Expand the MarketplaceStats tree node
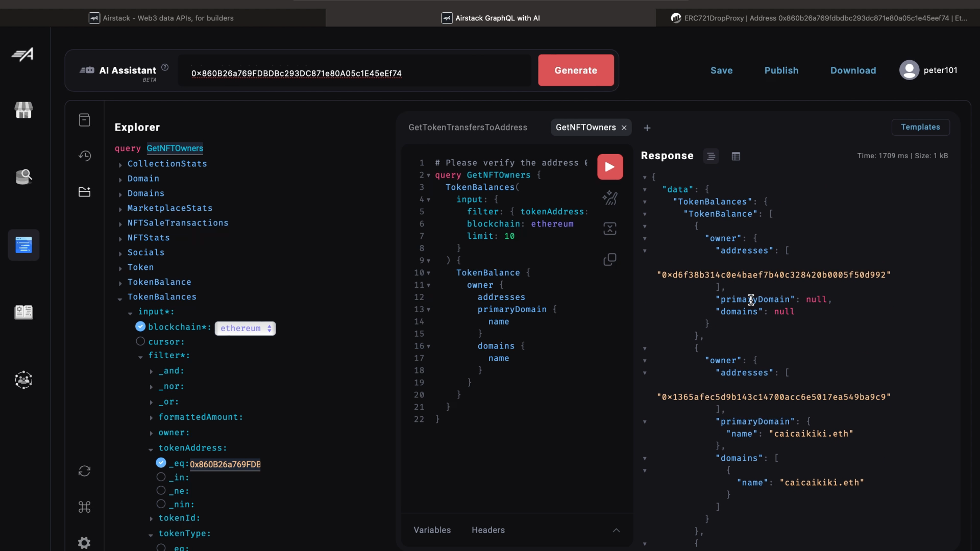 tap(120, 209)
